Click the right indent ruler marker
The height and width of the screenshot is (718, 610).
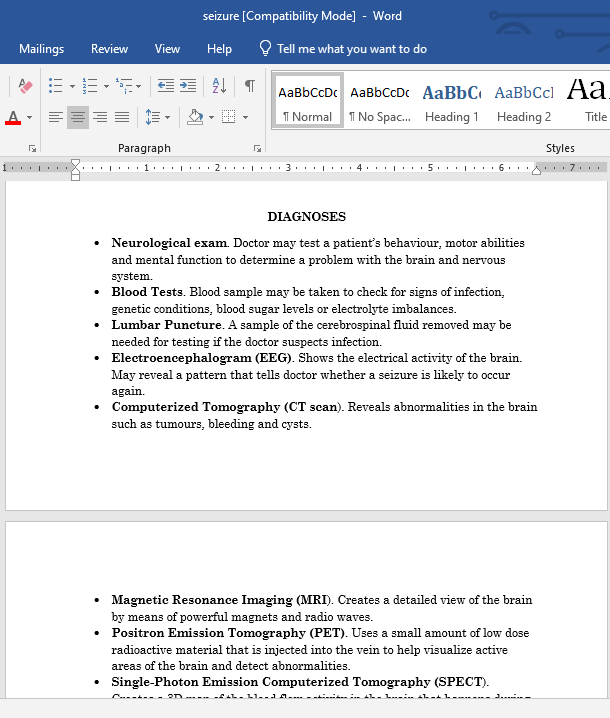(536, 171)
